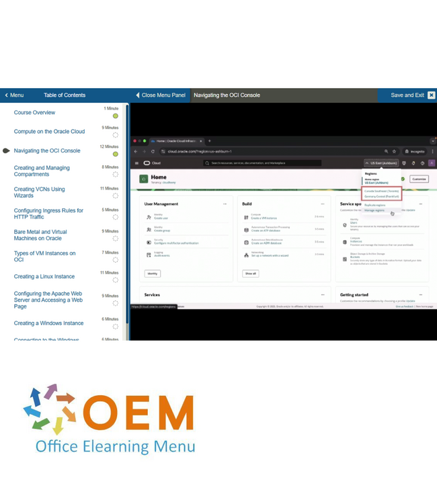The width and height of the screenshot is (437, 504).
Task: Click the user profile avatar icon
Action: tap(431, 163)
